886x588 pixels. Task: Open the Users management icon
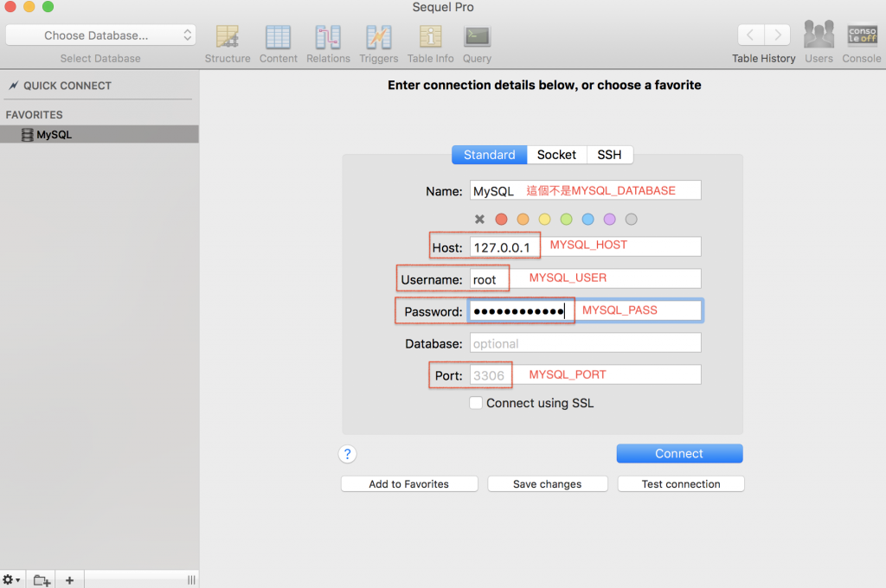[x=819, y=35]
